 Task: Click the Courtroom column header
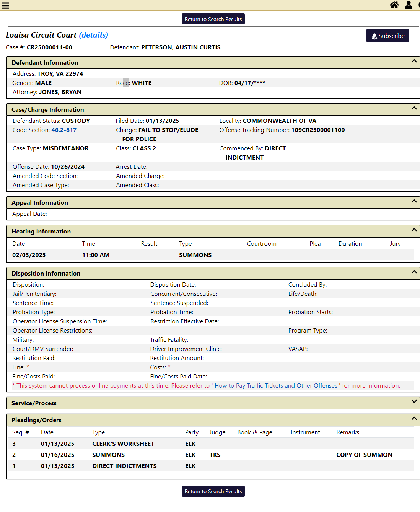point(262,244)
